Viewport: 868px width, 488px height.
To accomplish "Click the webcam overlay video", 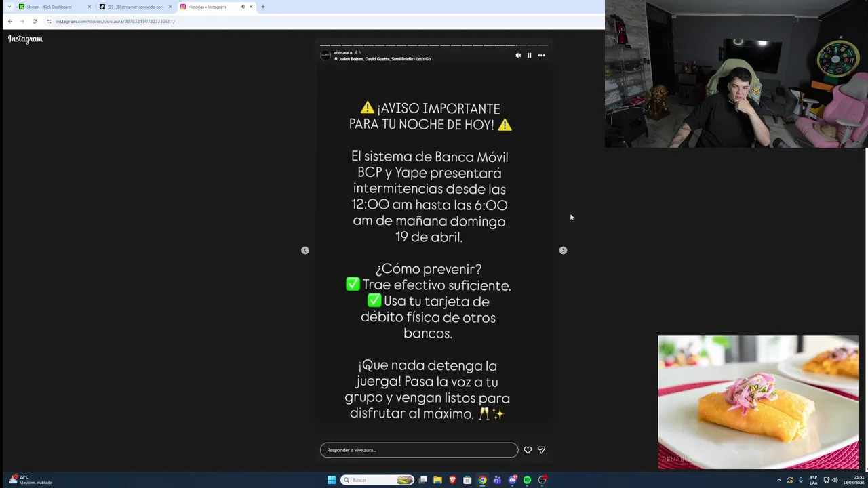I will click(x=736, y=74).
